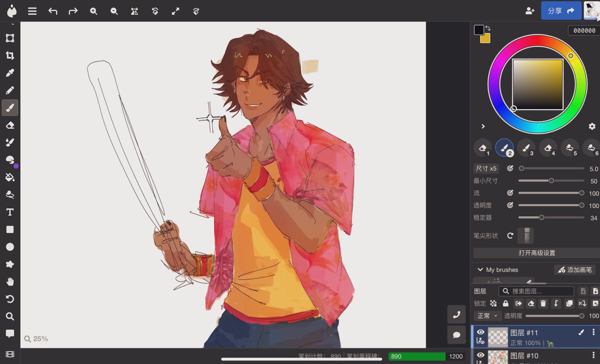
Task: Select the paintbrush tool
Action: (9, 107)
